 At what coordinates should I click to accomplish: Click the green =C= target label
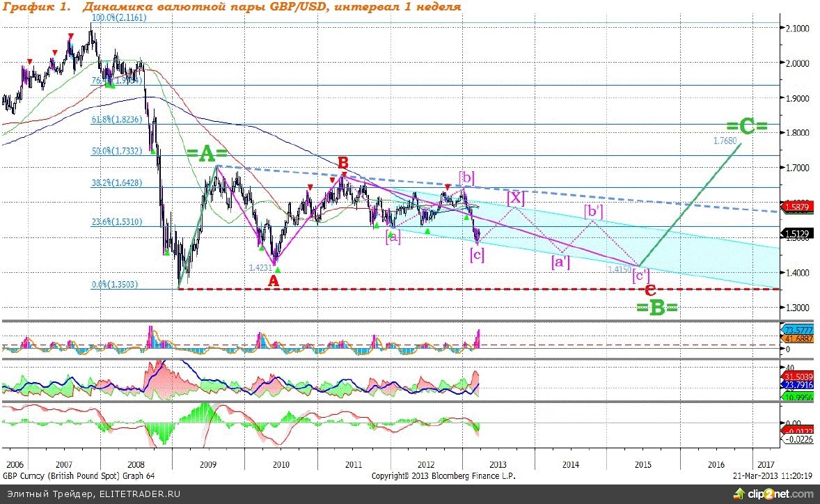(x=746, y=127)
